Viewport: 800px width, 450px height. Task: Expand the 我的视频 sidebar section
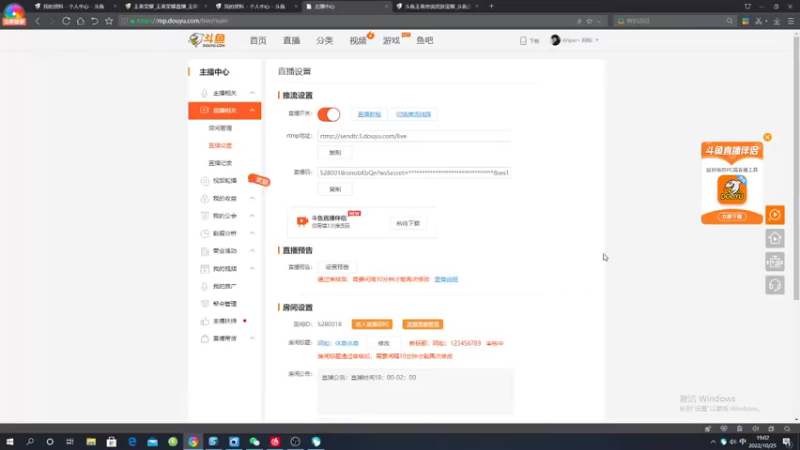pos(224,268)
